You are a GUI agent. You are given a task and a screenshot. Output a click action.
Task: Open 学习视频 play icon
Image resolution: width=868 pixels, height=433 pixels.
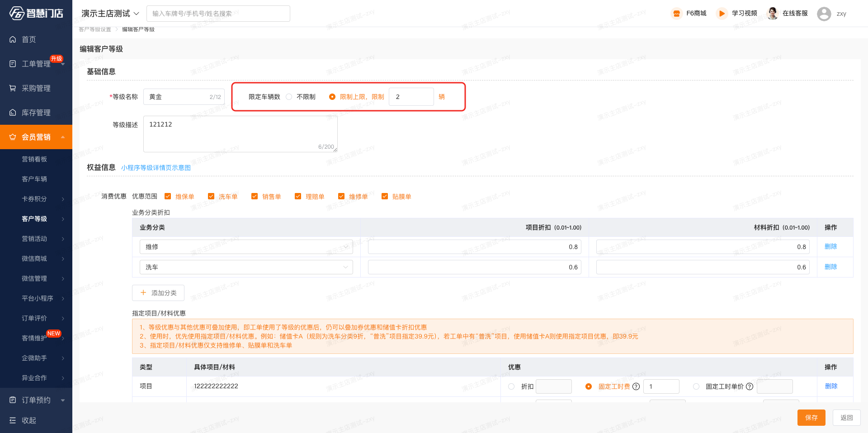tap(722, 14)
